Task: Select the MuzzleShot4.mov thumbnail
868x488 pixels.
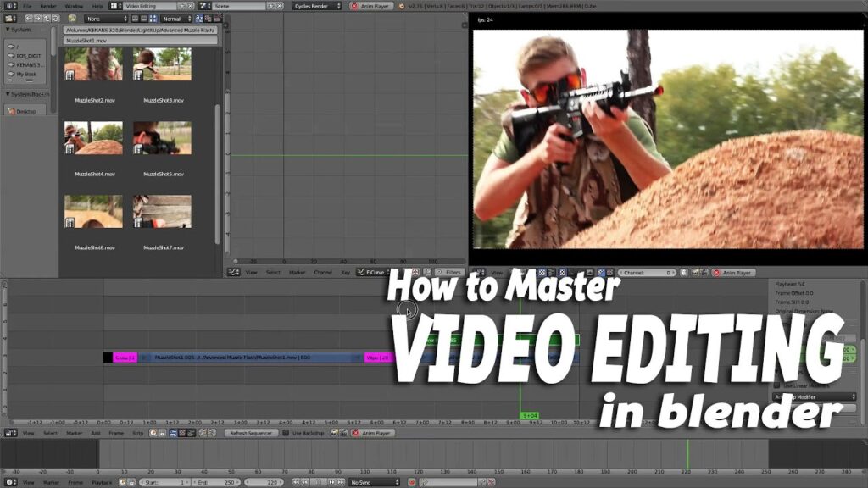Action: coord(93,138)
